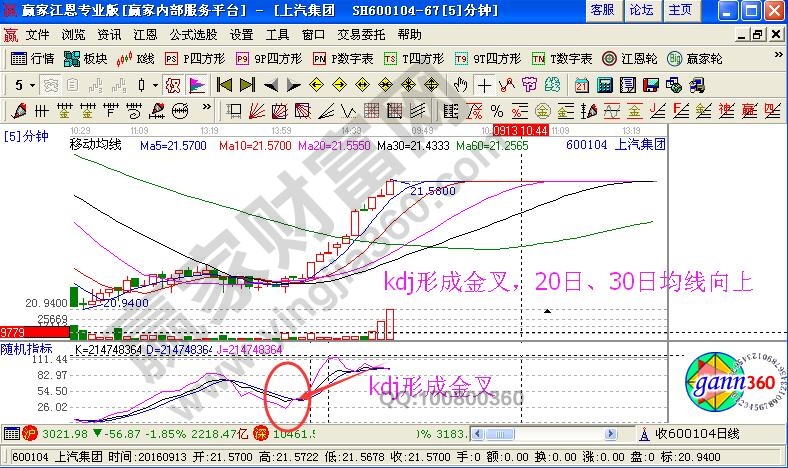Click the calendar date icon
Image resolution: width=788 pixels, height=468 pixels.
(x=582, y=84)
